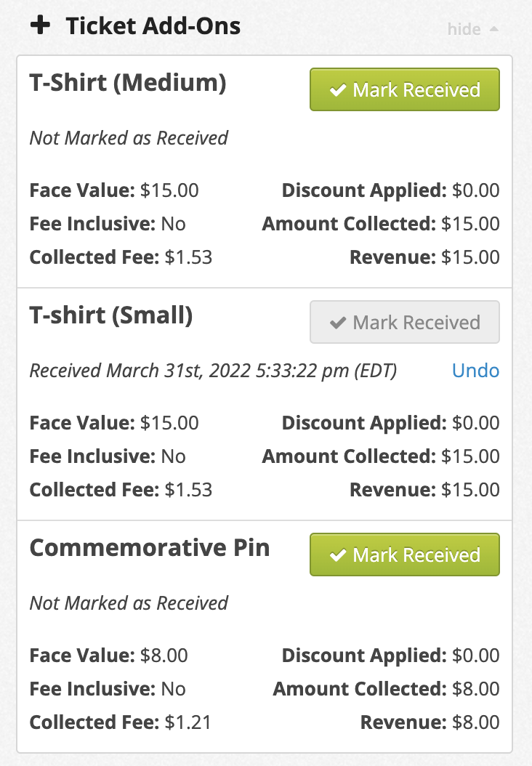The height and width of the screenshot is (766, 532).
Task: Click the plus icon beside Ticket Add-Ons
Action: (40, 26)
